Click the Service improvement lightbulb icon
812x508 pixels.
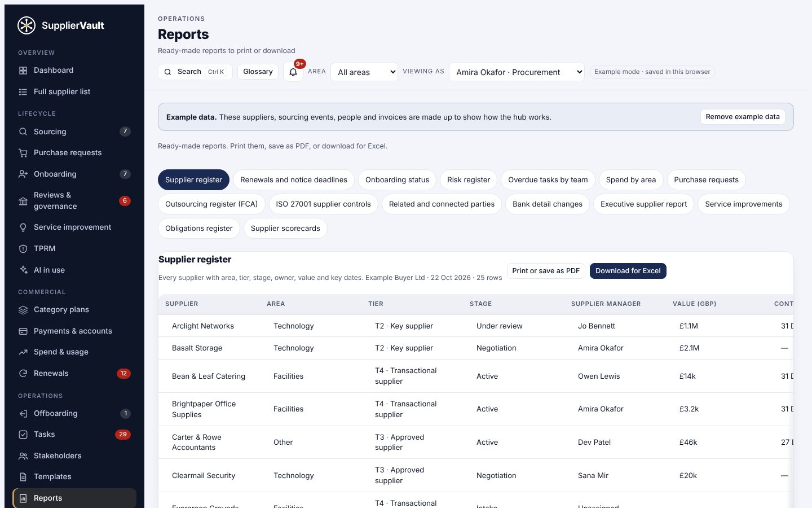pos(23,227)
